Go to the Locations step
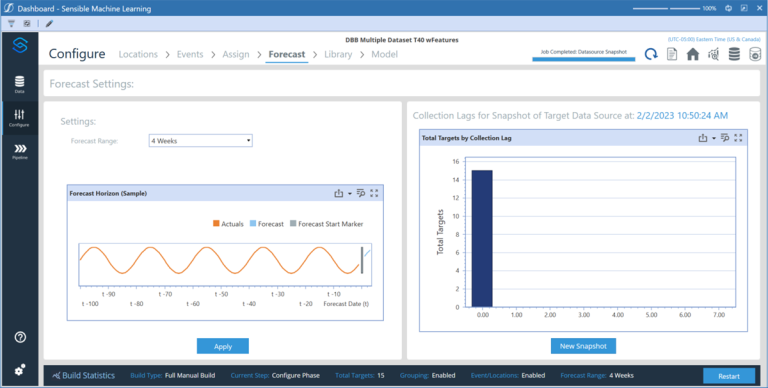Screen dimensions: 768x388 [138, 54]
